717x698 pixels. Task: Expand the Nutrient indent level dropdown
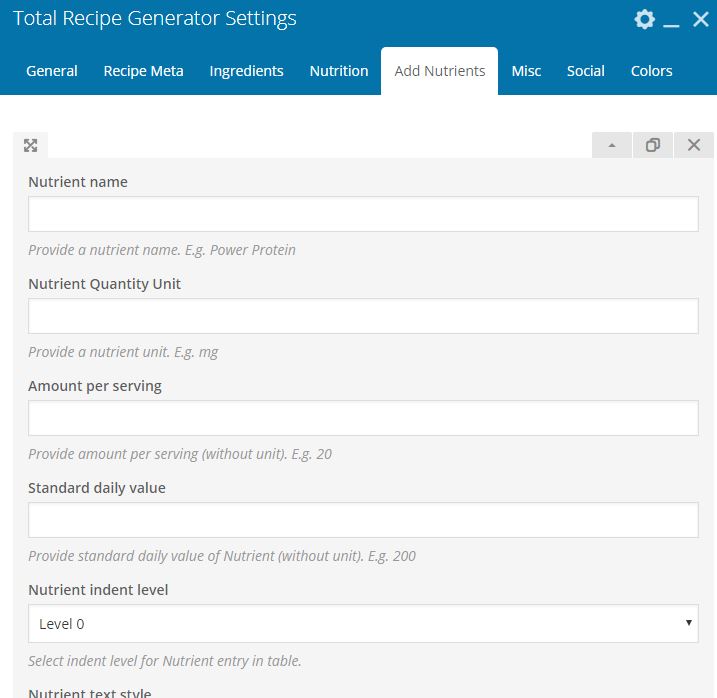(x=363, y=623)
